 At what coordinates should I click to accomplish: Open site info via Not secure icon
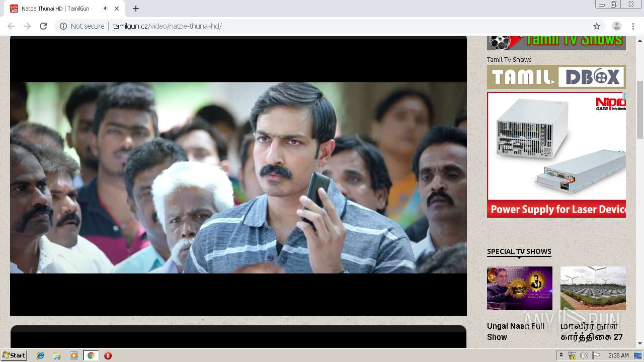point(63,26)
